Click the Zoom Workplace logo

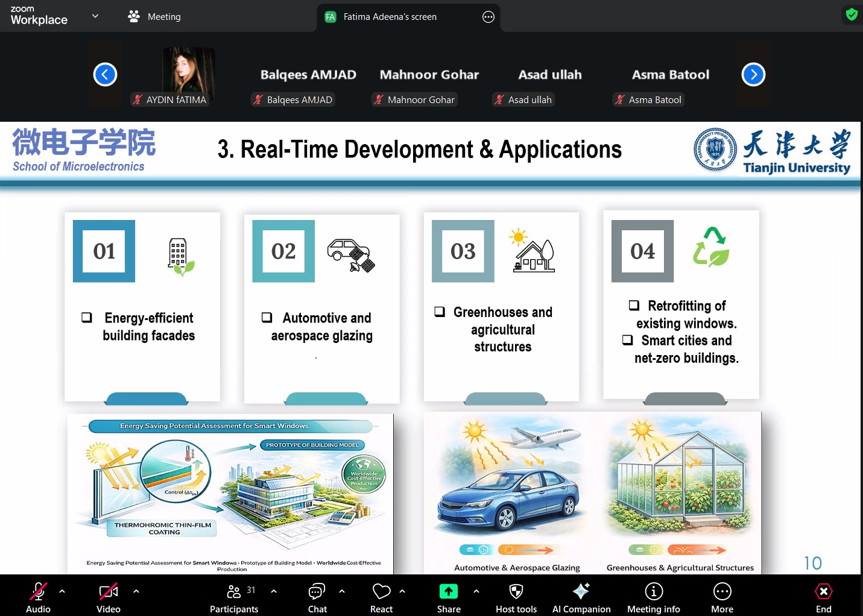pyautogui.click(x=39, y=16)
